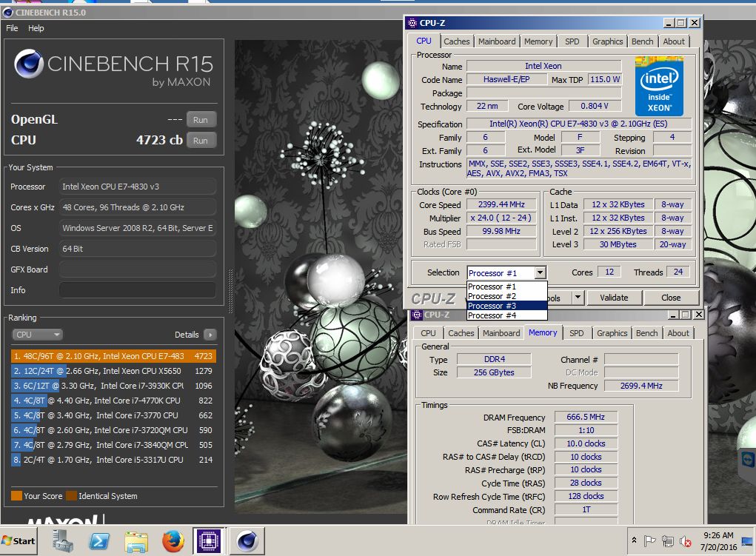The width and height of the screenshot is (756, 556).
Task: Open the Cinebench File menu
Action: point(12,28)
